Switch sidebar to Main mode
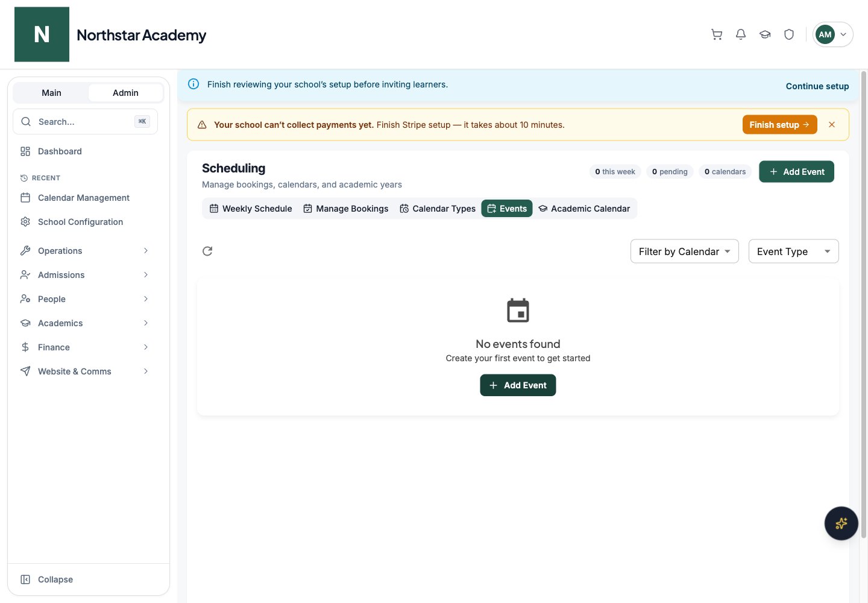This screenshot has width=868, height=603. (51, 93)
